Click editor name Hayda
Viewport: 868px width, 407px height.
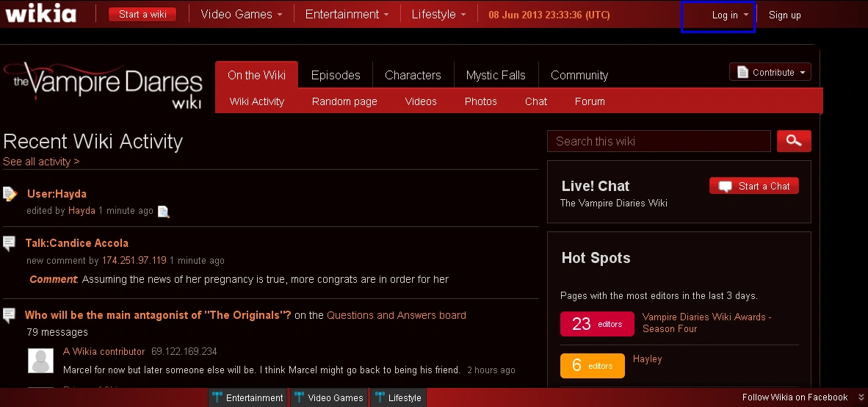82,211
